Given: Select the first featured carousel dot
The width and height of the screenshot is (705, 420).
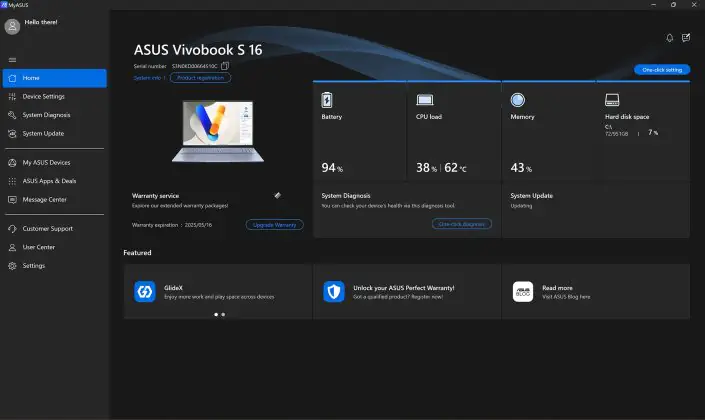Looking at the screenshot, I should [x=216, y=314].
